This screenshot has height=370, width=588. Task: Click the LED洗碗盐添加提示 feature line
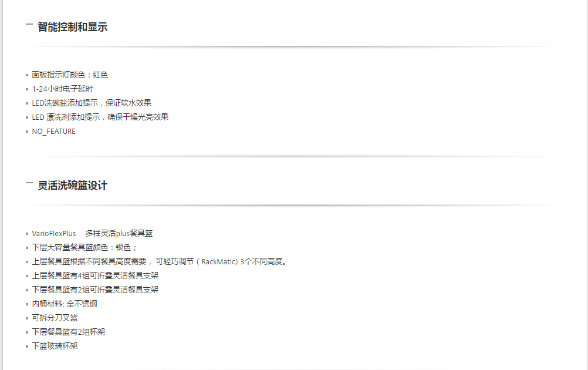92,103
